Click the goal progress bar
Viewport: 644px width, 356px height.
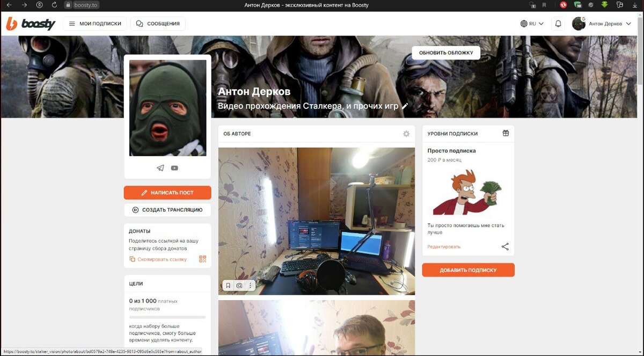tap(167, 317)
